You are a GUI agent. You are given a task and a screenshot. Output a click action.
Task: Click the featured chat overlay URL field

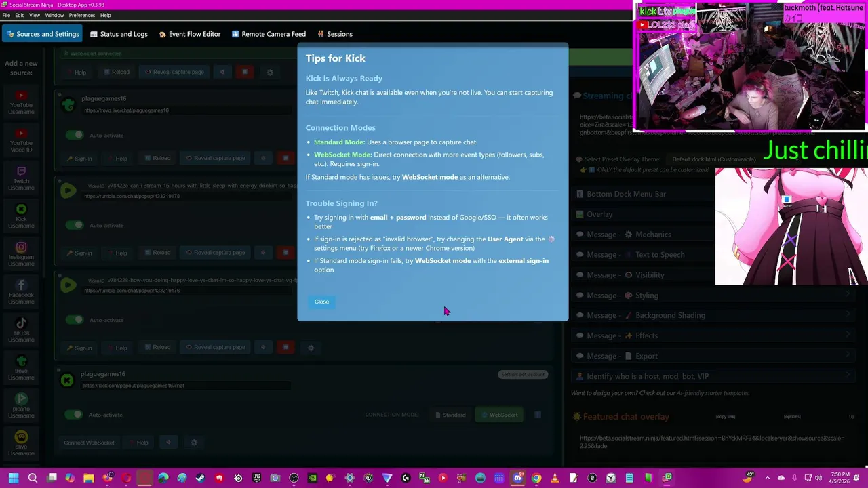[712, 442]
